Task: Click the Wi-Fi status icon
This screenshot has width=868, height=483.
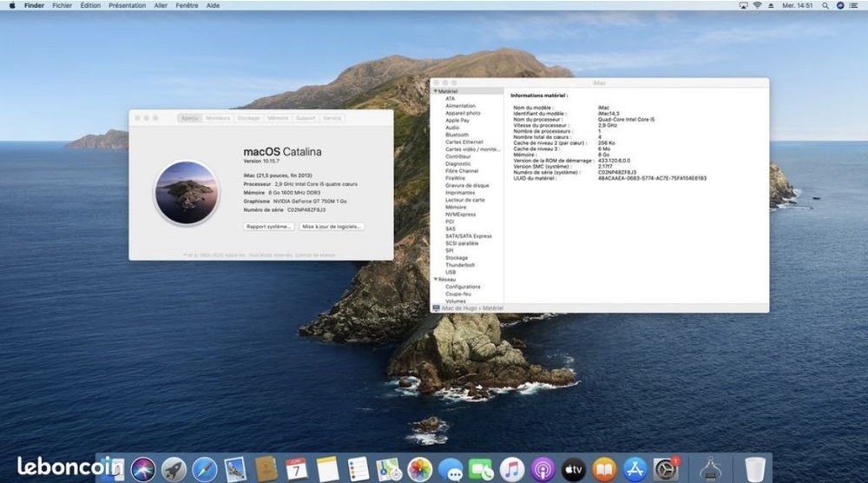Action: (x=757, y=5)
